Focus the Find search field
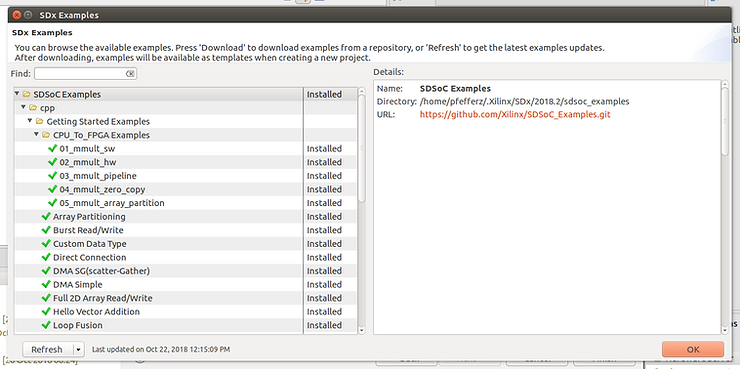 pos(79,74)
